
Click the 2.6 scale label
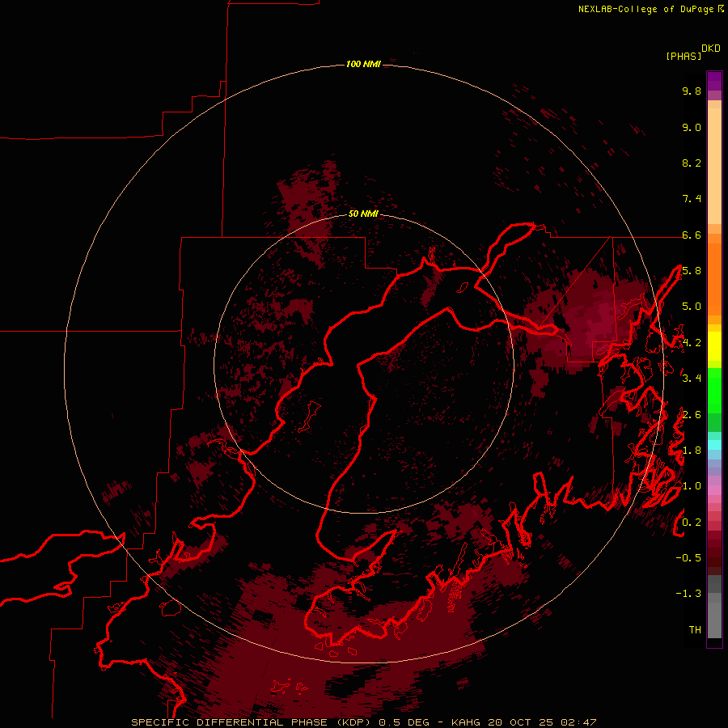point(692,415)
